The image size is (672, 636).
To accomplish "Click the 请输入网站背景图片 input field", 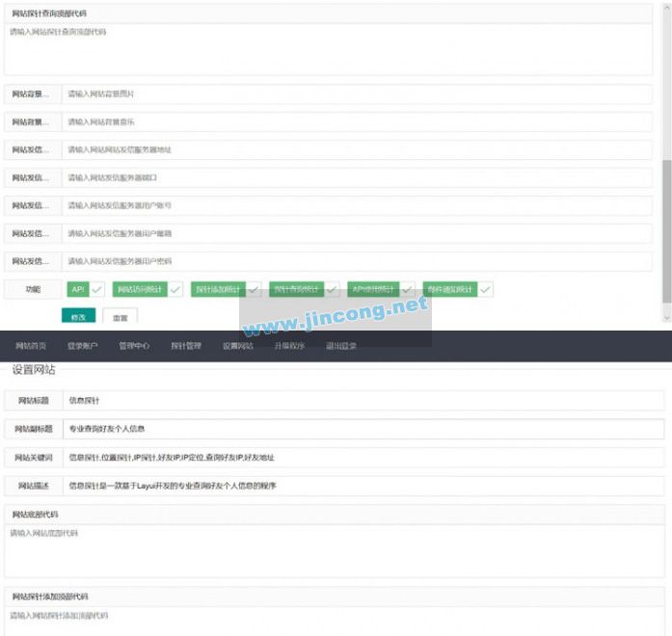I will 358,94.
